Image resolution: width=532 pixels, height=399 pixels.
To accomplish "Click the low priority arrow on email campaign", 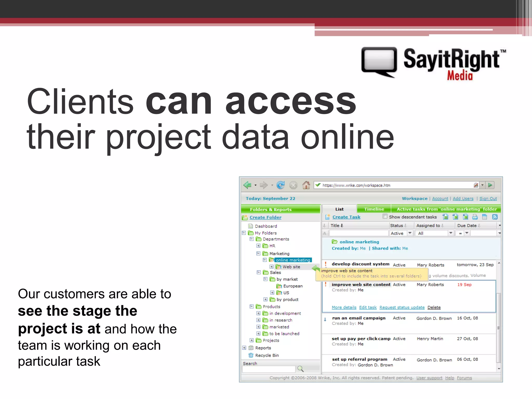I will click(x=325, y=320).
